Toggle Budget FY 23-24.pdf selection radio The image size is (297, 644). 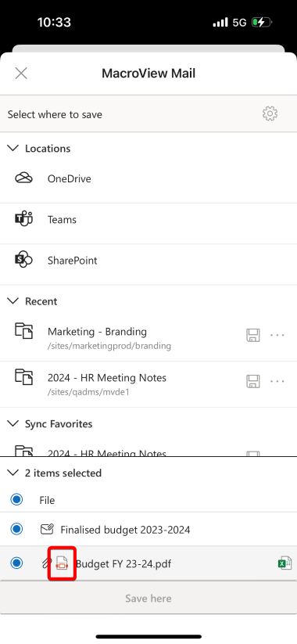(x=17, y=563)
